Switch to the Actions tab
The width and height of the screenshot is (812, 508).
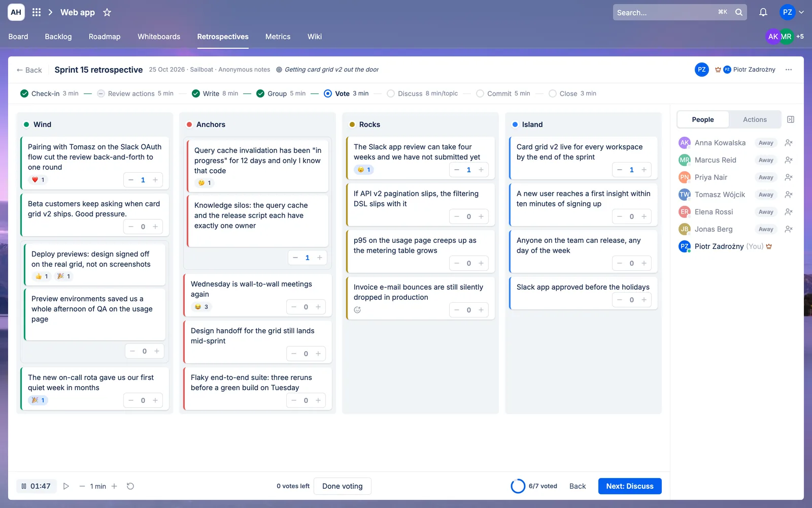[755, 119]
